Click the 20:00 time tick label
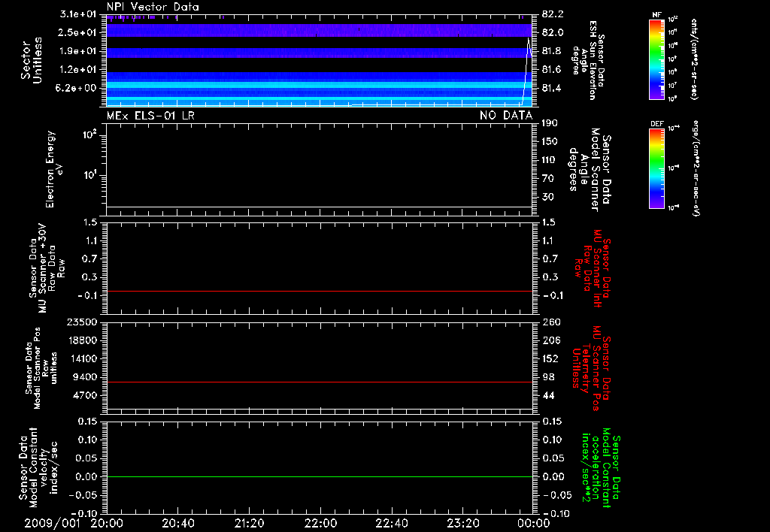The height and width of the screenshot is (532, 770). tap(107, 523)
